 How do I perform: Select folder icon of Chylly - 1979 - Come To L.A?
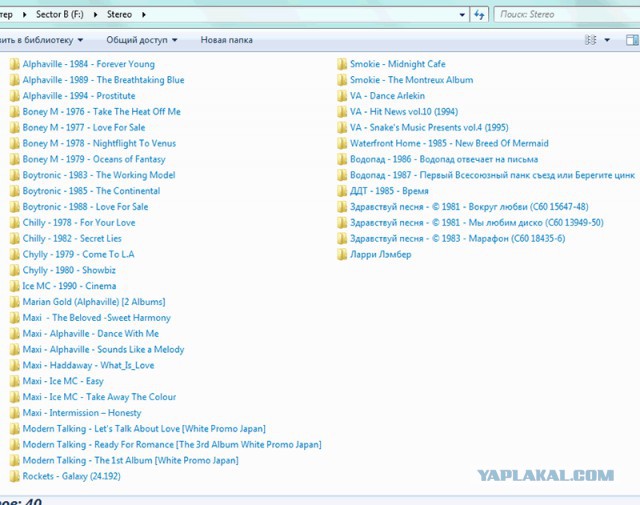pos(14,254)
